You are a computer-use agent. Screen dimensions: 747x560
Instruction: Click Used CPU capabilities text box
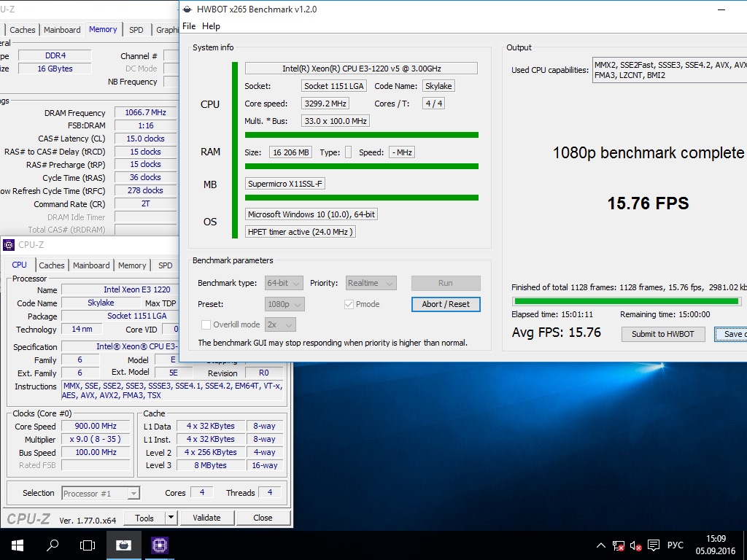670,70
